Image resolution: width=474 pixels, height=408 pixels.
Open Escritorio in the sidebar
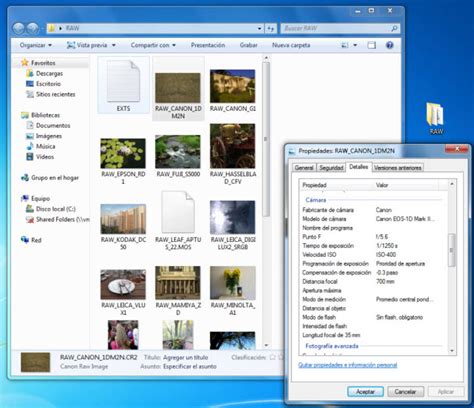48,84
